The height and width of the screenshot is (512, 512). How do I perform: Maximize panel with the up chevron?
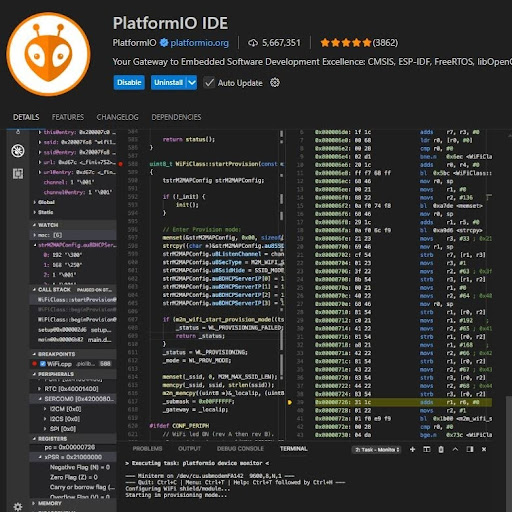pos(455,449)
